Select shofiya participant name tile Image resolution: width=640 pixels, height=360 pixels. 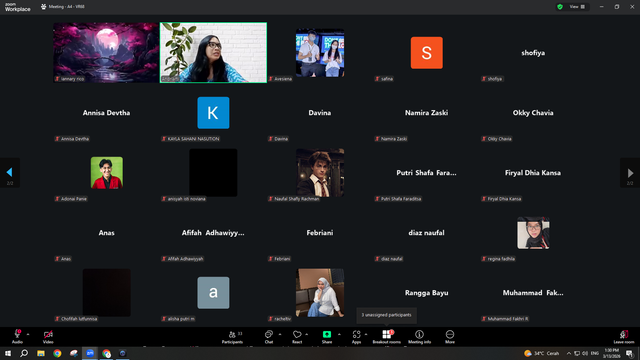coord(533,53)
